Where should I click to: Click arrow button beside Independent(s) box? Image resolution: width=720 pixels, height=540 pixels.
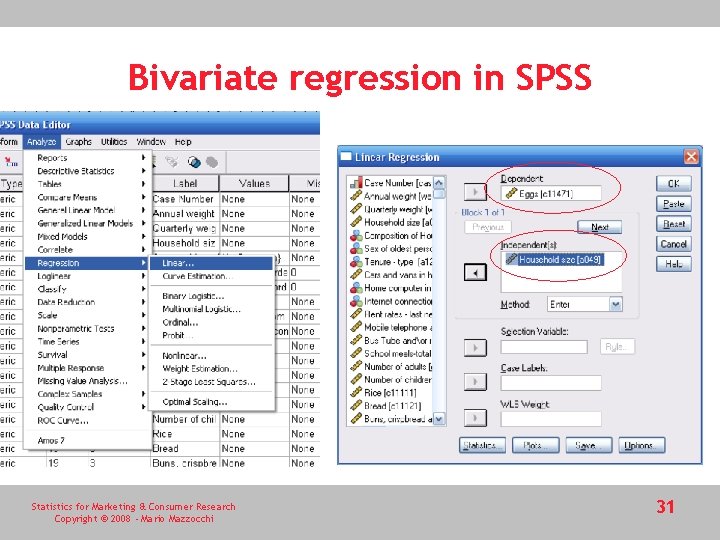tap(475, 273)
